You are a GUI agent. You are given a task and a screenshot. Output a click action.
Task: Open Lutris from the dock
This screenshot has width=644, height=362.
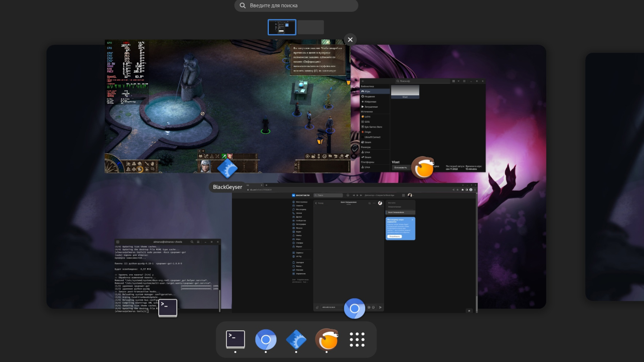[327, 339]
